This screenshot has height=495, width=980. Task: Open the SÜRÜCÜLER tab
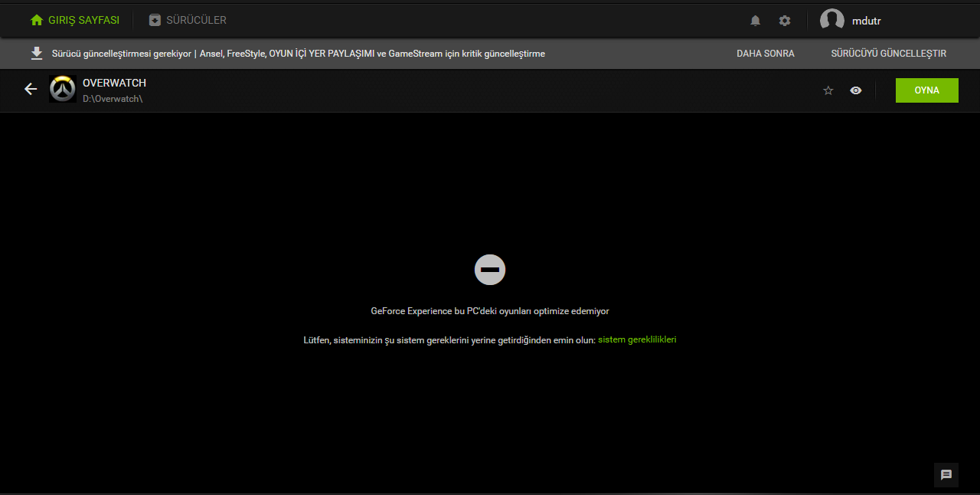(x=188, y=21)
